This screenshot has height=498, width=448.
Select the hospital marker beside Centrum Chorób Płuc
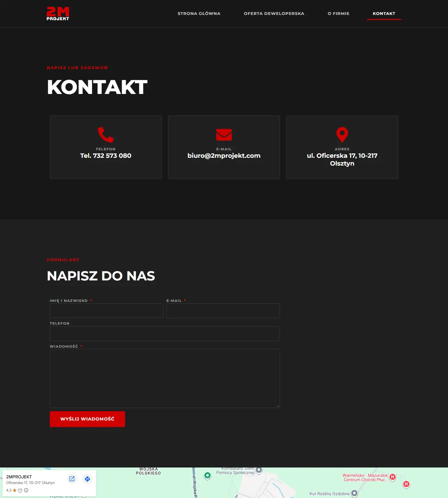[x=393, y=477]
